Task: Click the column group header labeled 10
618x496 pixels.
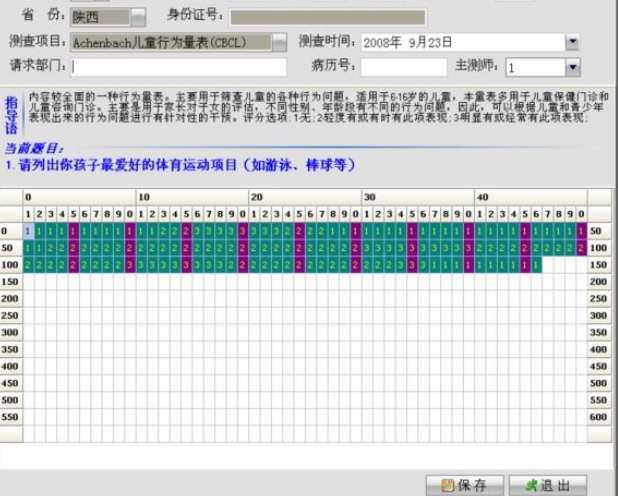Action: click(143, 197)
